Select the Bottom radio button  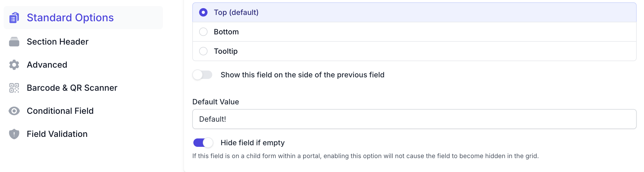point(203,32)
